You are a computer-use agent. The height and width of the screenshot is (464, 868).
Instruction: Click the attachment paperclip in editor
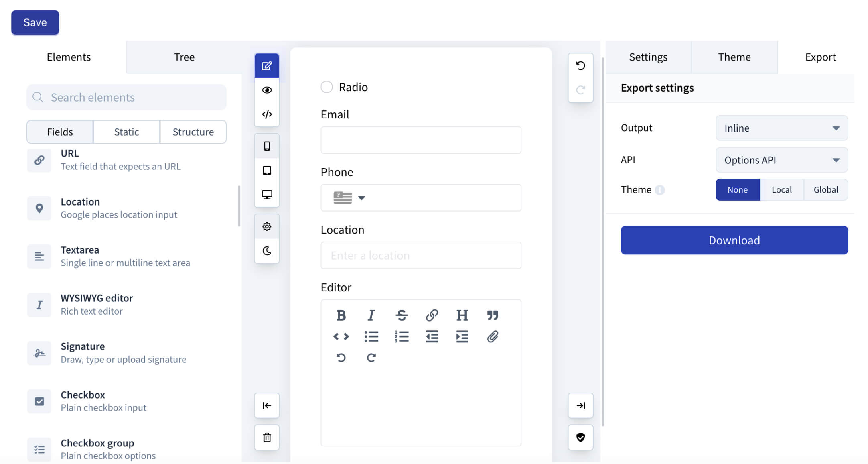pyautogui.click(x=493, y=336)
